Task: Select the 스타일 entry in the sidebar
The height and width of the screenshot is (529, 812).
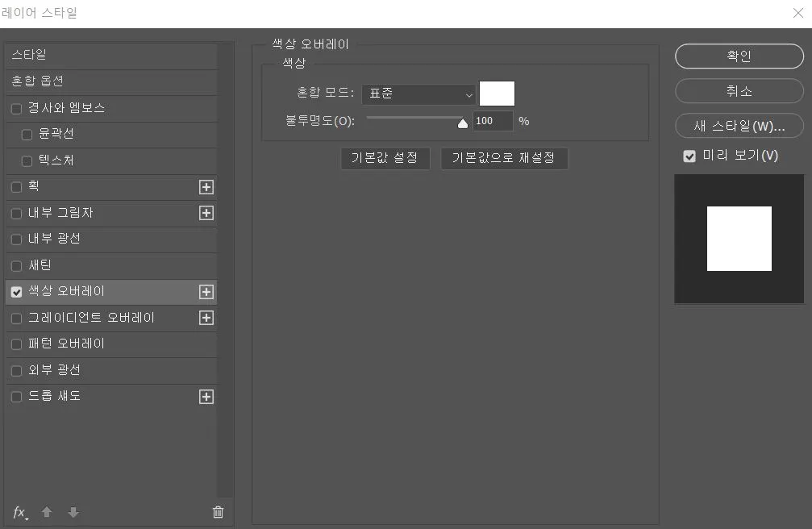Action: point(111,56)
